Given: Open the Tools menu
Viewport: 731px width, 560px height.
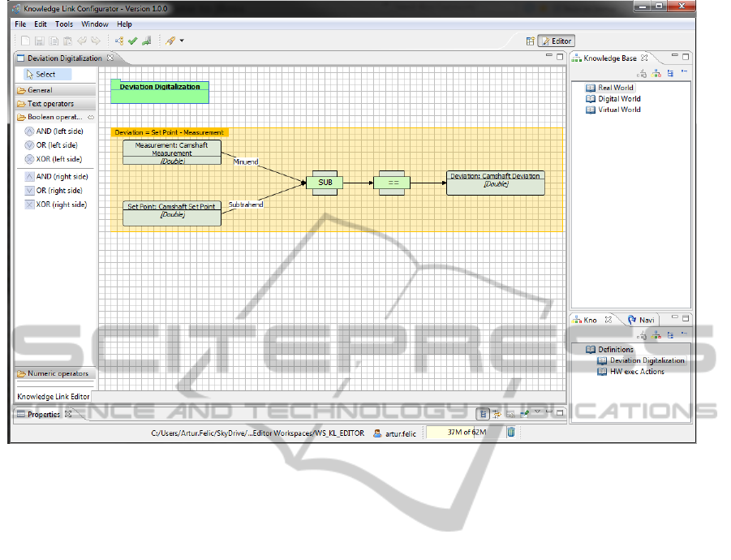Looking at the screenshot, I should (x=64, y=24).
